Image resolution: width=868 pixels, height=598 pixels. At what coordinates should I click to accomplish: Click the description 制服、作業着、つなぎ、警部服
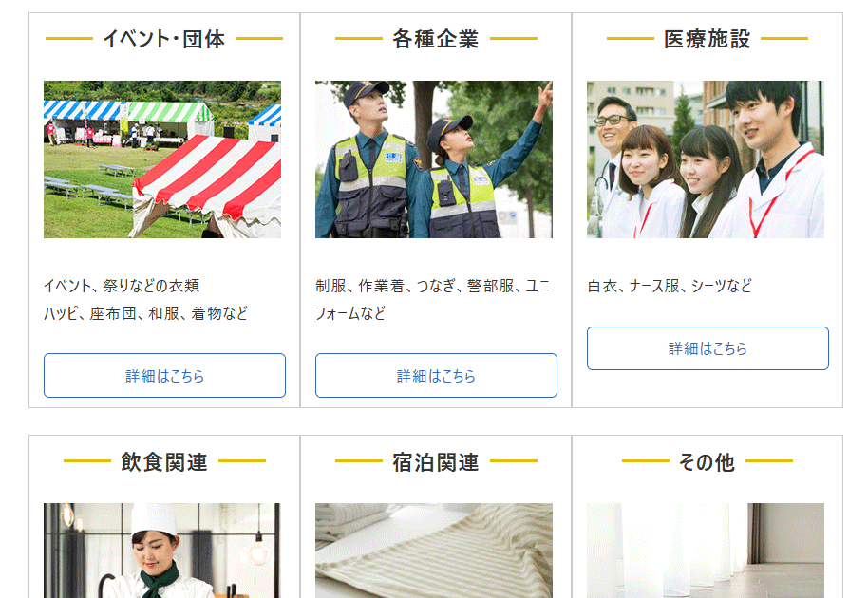[x=415, y=286]
